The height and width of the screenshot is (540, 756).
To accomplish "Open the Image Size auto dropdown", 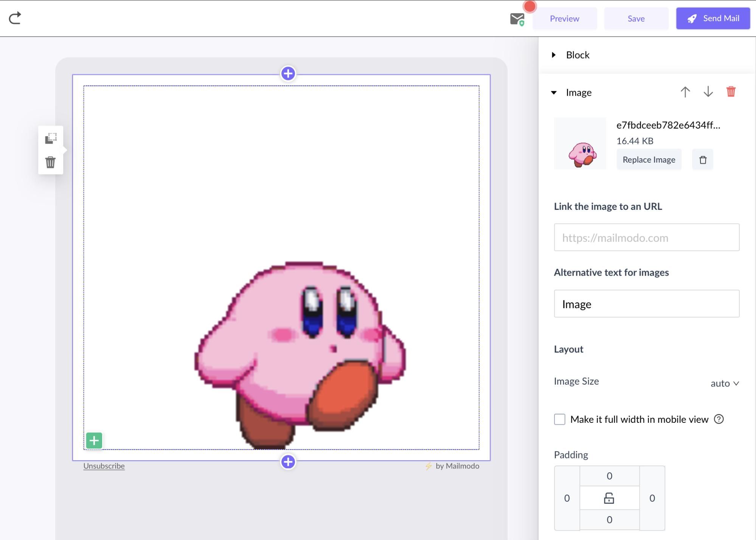I will pos(725,383).
